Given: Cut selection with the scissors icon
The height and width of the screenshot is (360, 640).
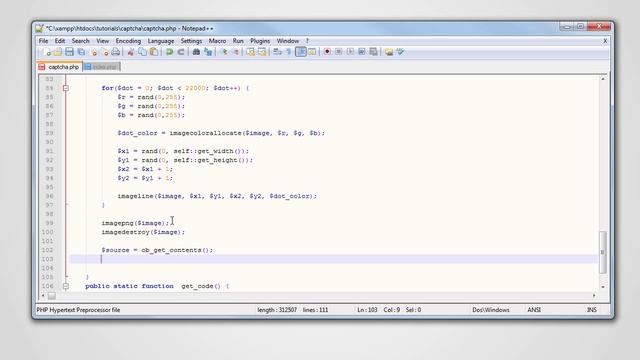Looking at the screenshot, I should [x=131, y=52].
